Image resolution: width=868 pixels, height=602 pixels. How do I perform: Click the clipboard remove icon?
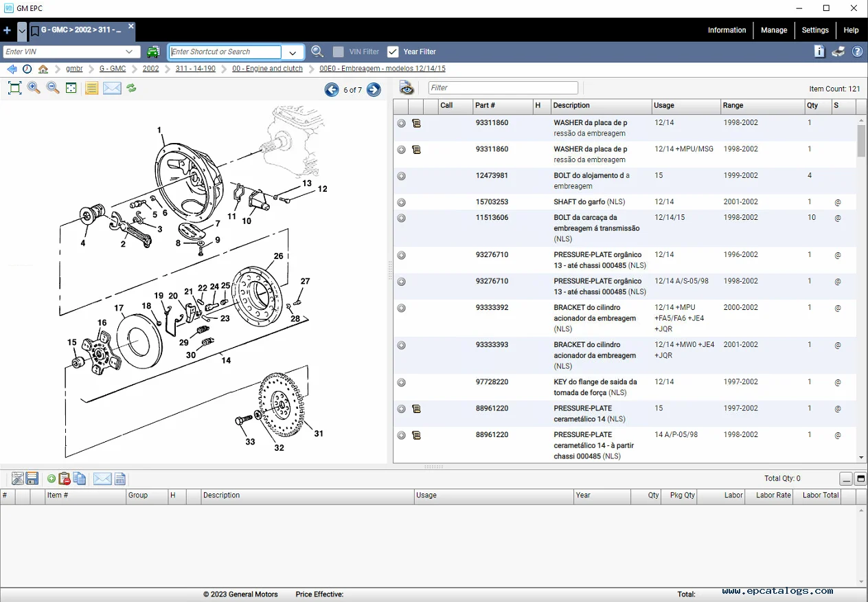[65, 479]
